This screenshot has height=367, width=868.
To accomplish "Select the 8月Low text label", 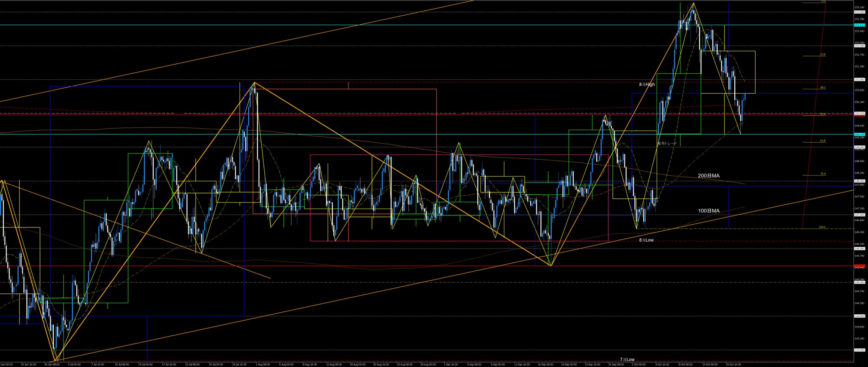I will [646, 240].
